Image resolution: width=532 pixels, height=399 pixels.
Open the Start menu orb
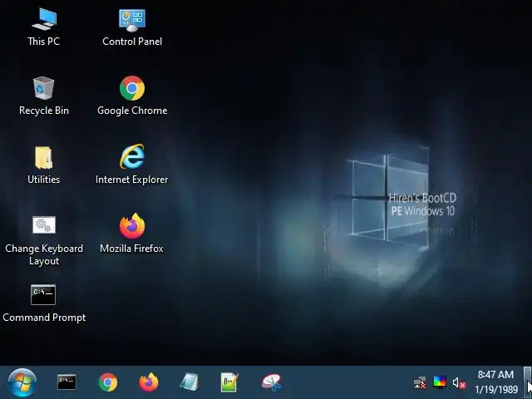22,382
